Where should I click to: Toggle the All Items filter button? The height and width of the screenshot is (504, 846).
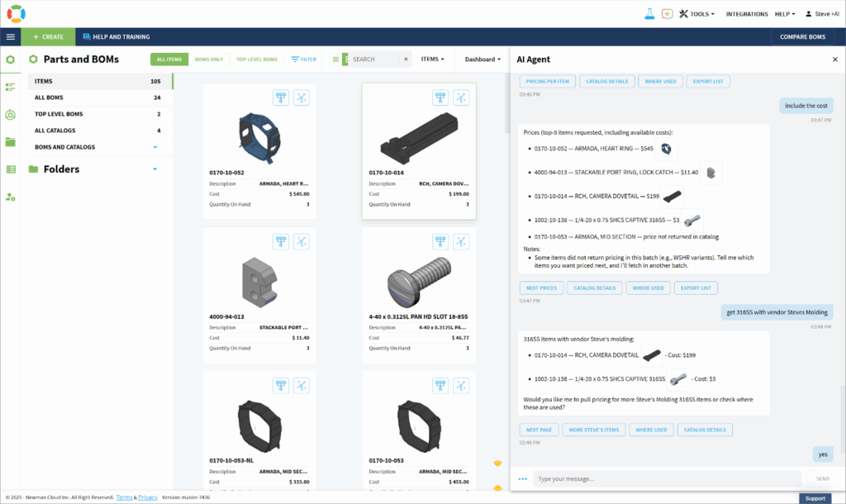click(x=169, y=59)
